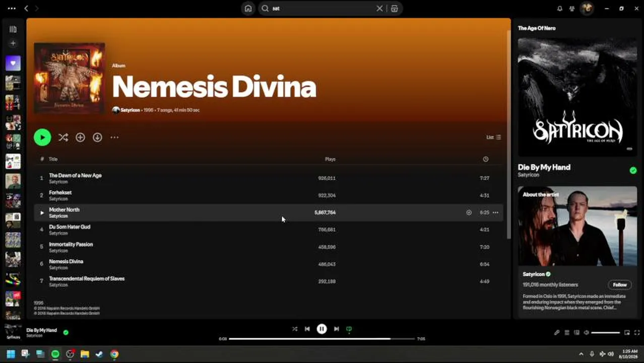This screenshot has width=644, height=363.
Task: Open more options for the album
Action: (114, 137)
